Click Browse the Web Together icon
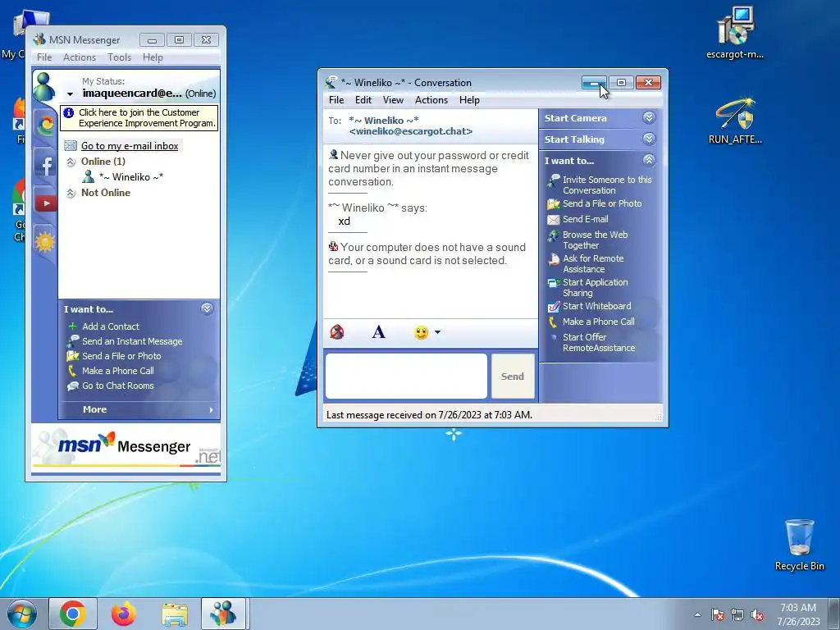 (553, 235)
